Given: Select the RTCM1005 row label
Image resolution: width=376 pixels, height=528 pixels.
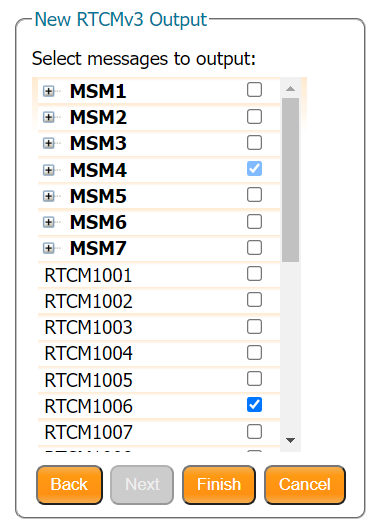Looking at the screenshot, I should click(x=89, y=380).
